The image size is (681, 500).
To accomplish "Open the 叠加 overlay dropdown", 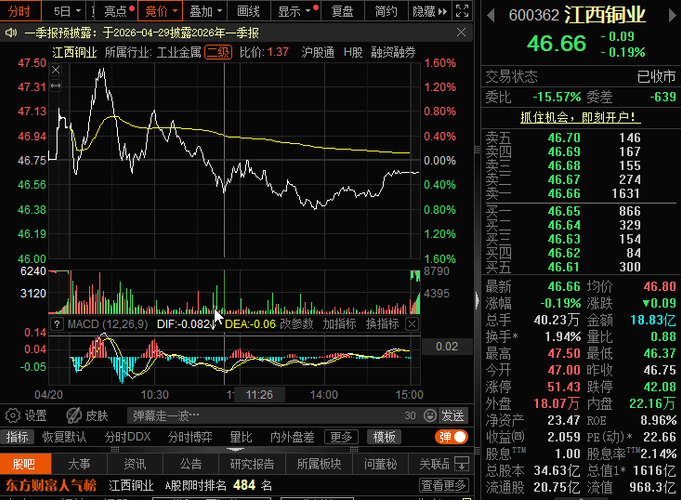I will click(x=205, y=11).
